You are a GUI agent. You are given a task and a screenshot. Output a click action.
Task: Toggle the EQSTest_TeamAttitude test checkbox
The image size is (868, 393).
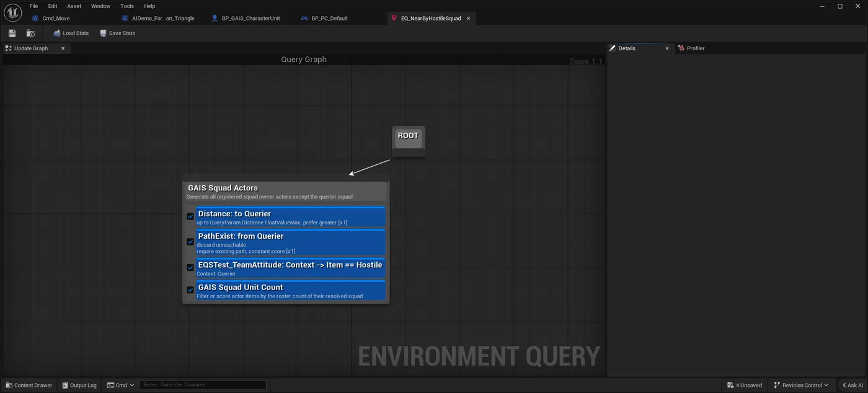pos(190,268)
